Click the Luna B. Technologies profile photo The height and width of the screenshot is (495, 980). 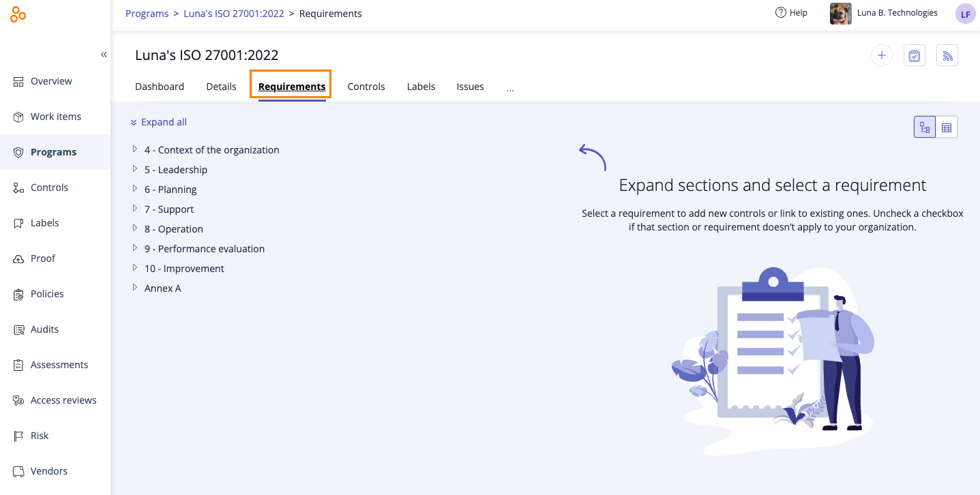841,14
